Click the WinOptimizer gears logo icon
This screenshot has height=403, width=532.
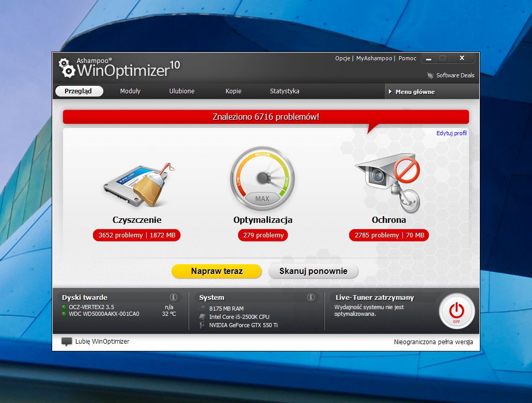67,68
